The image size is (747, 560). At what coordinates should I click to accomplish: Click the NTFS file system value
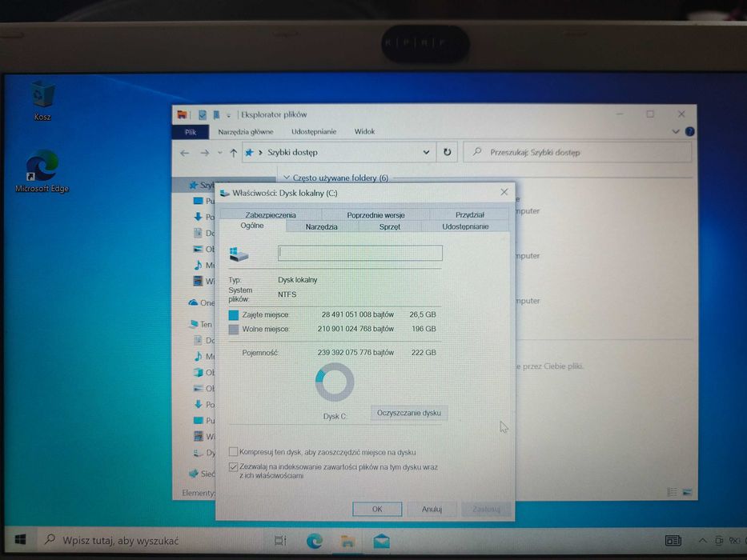point(287,294)
